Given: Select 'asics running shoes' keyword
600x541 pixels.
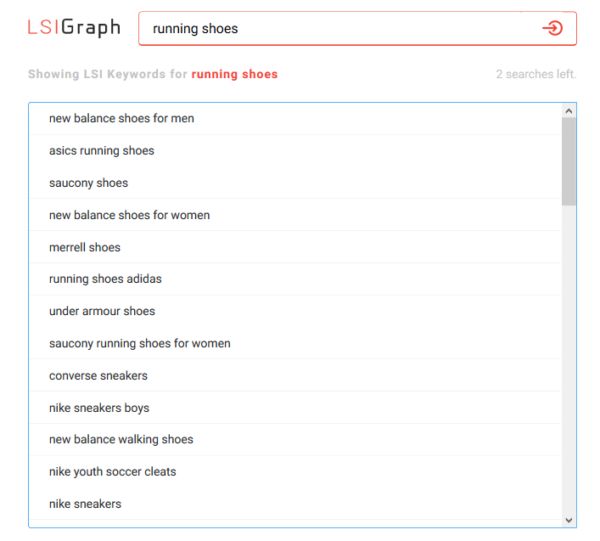Looking at the screenshot, I should 102,151.
